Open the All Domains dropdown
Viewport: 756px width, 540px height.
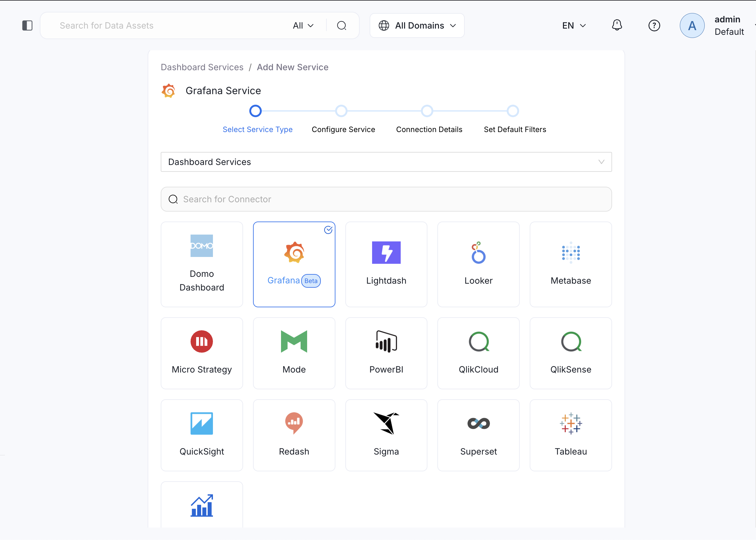(x=417, y=25)
